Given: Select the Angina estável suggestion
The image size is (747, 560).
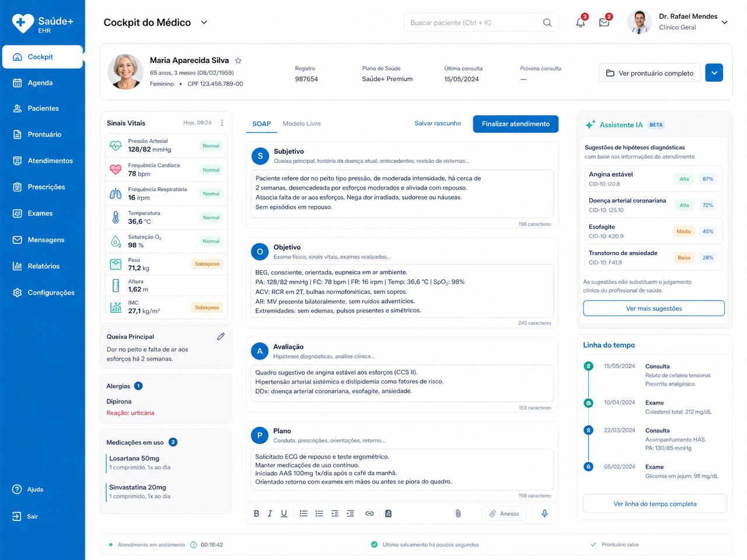Looking at the screenshot, I should point(654,178).
